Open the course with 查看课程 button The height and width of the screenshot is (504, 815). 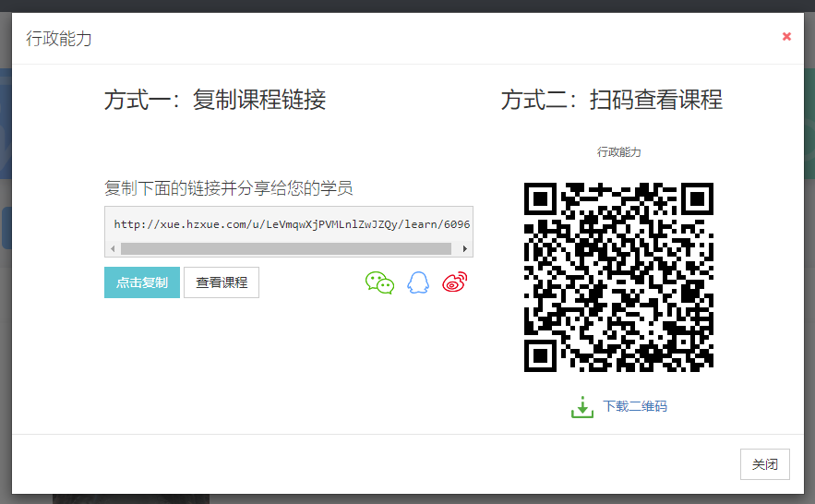[x=222, y=282]
